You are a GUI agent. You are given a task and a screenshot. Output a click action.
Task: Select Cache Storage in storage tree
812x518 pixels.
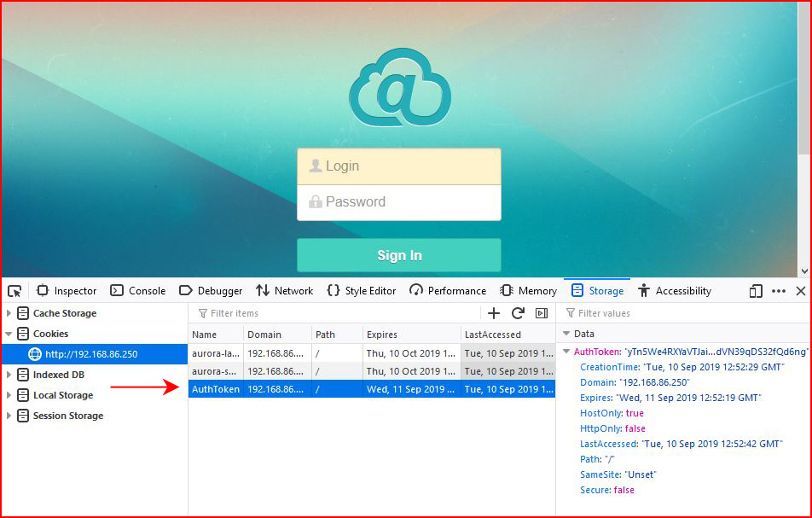click(x=64, y=313)
